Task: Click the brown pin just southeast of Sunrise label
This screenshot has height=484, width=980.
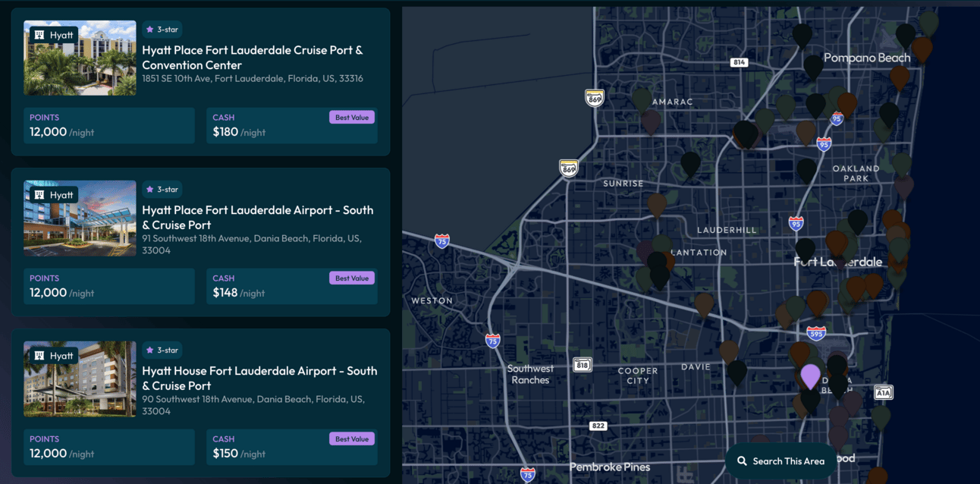Action: 657,206
